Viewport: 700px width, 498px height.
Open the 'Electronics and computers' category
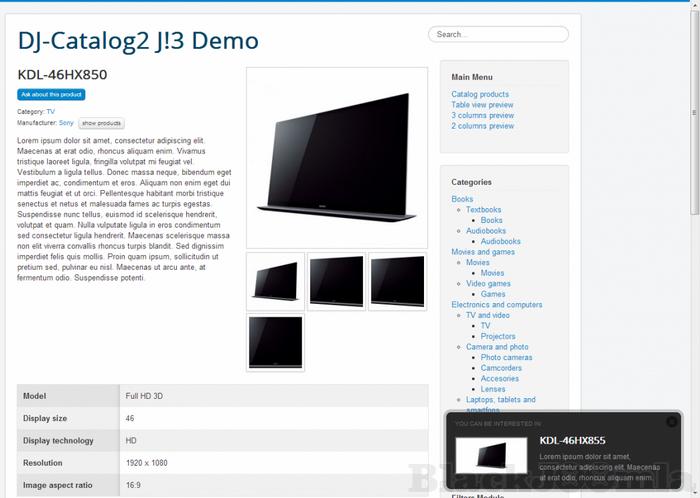click(496, 305)
